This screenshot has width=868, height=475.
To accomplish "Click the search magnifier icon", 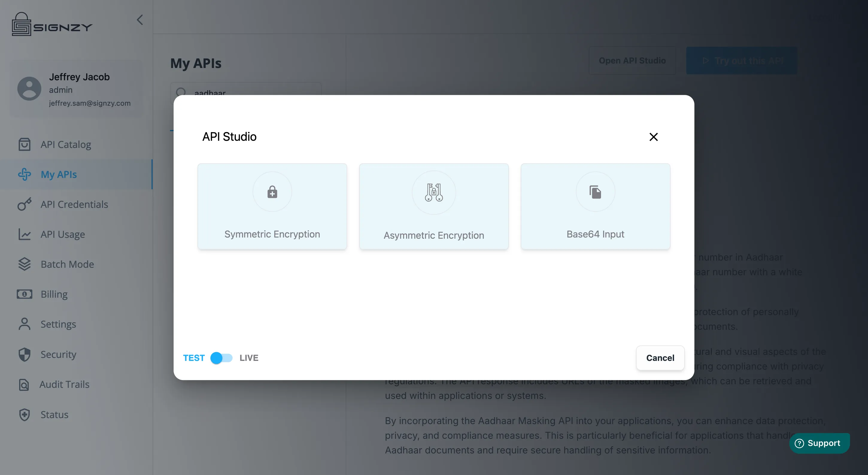I will point(181,92).
